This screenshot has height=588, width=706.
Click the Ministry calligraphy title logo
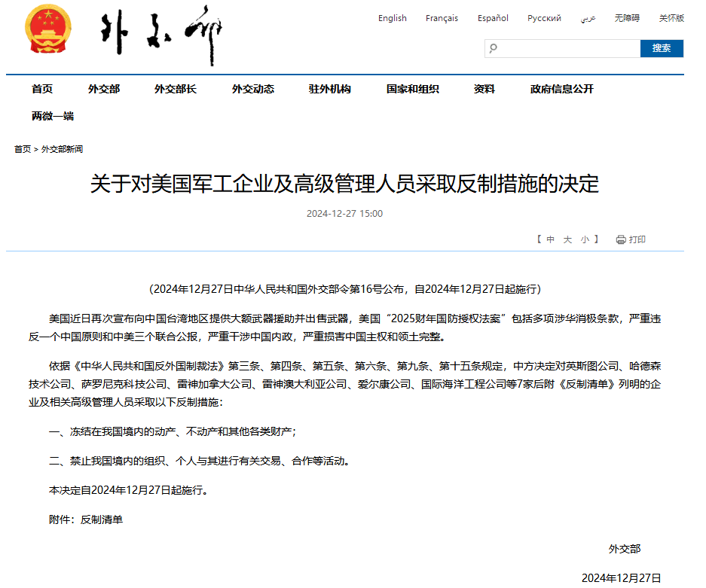pos(161,35)
